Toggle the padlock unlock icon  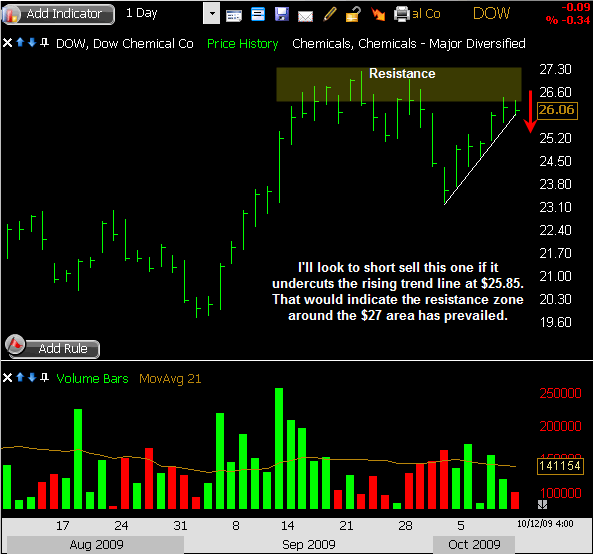pyautogui.click(x=353, y=14)
